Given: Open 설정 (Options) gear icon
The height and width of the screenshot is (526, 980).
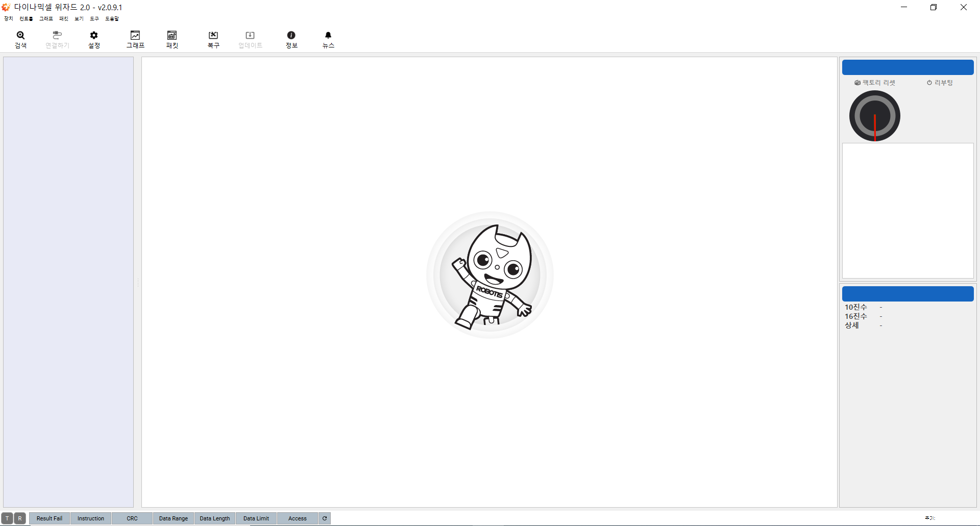Looking at the screenshot, I should click(x=94, y=39).
